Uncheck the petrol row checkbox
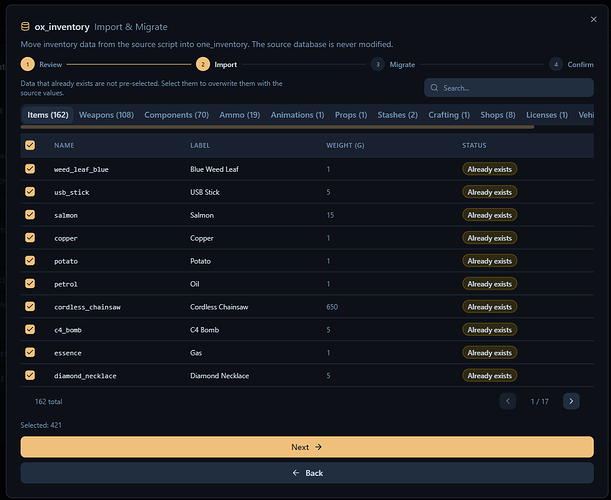Viewport: 611px width, 500px height. (30, 284)
